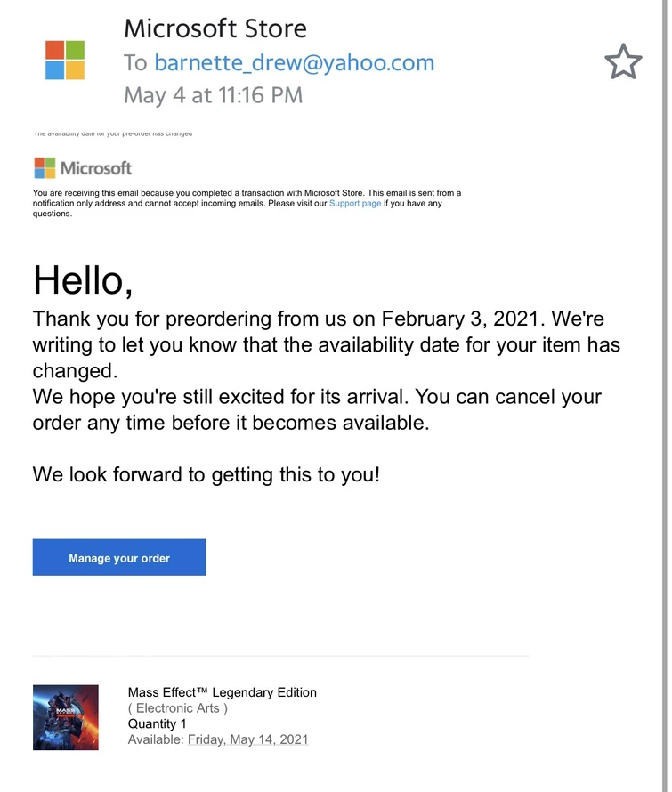Click the Mass Effect Legendary Edition product title
The width and height of the screenshot is (672, 792).
pyautogui.click(x=222, y=692)
